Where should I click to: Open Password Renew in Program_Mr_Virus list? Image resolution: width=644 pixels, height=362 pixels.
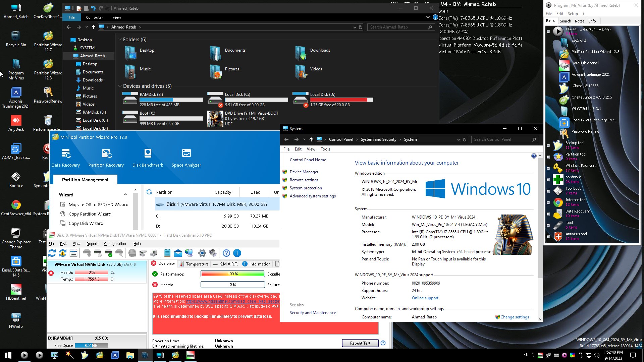pos(585,131)
